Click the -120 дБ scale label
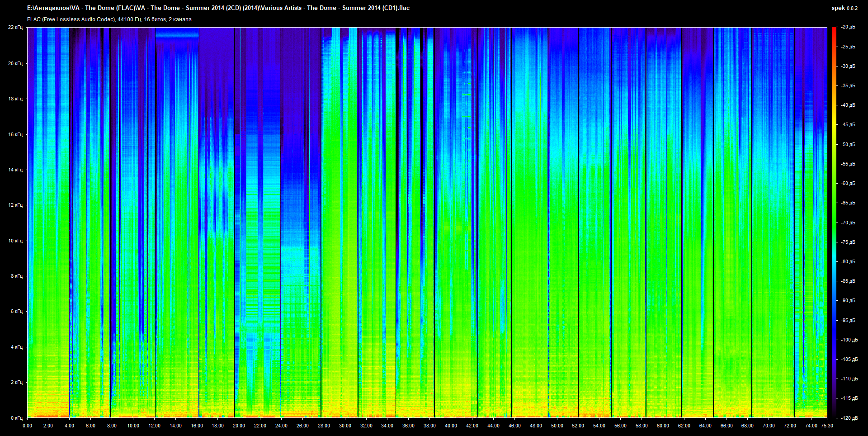 [849, 418]
